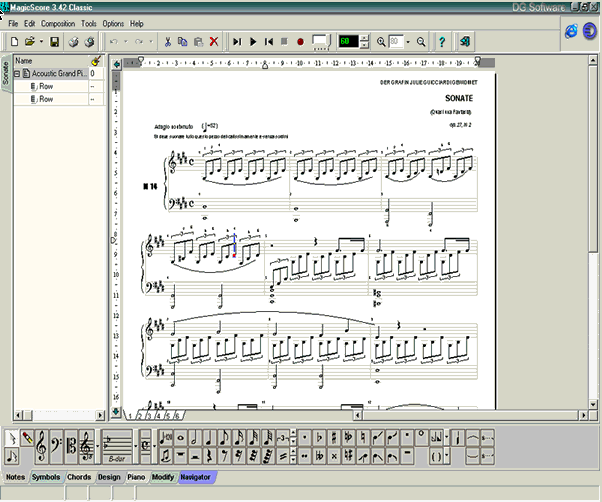Add a single augmentation dot
602x502 pixels.
pos(305,438)
